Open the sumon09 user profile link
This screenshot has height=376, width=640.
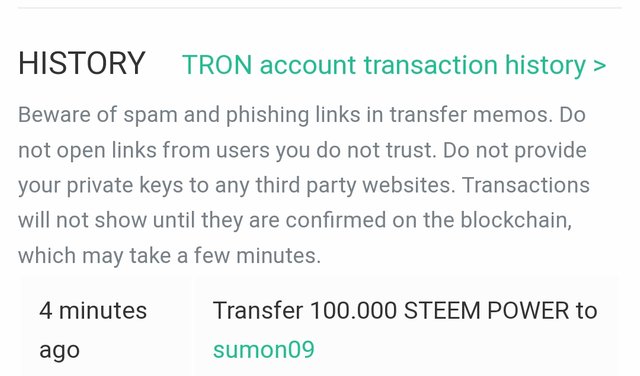(264, 350)
